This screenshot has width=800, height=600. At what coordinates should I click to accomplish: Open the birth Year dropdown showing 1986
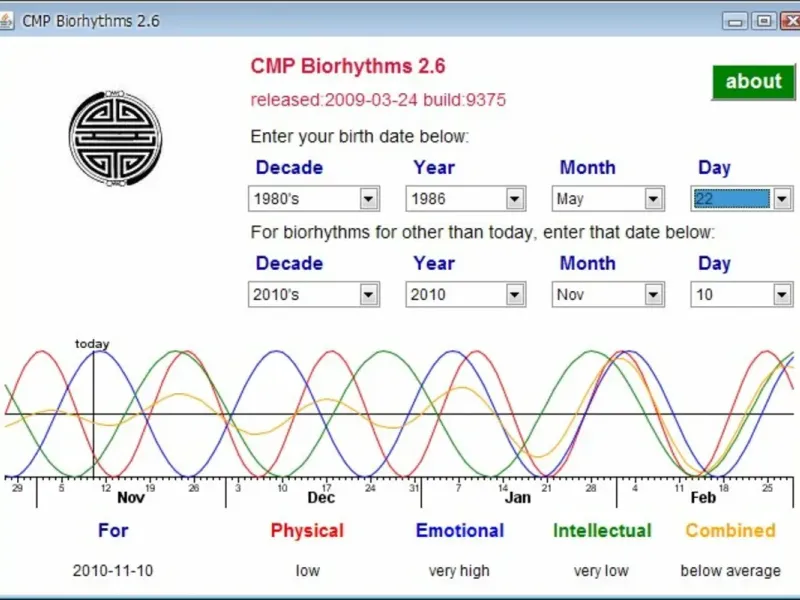click(466, 198)
